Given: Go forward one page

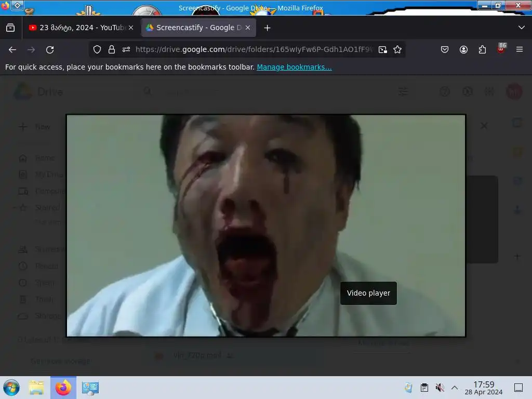Looking at the screenshot, I should tap(31, 49).
